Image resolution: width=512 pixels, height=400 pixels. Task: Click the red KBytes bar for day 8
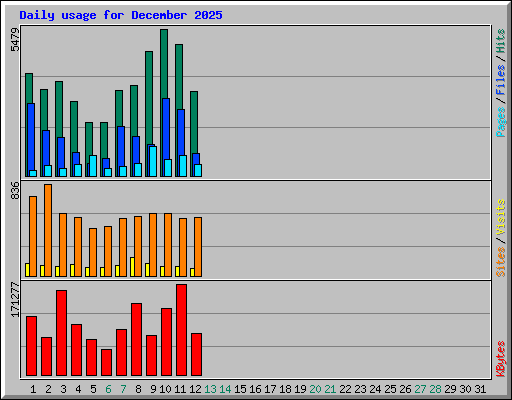pos(137,340)
